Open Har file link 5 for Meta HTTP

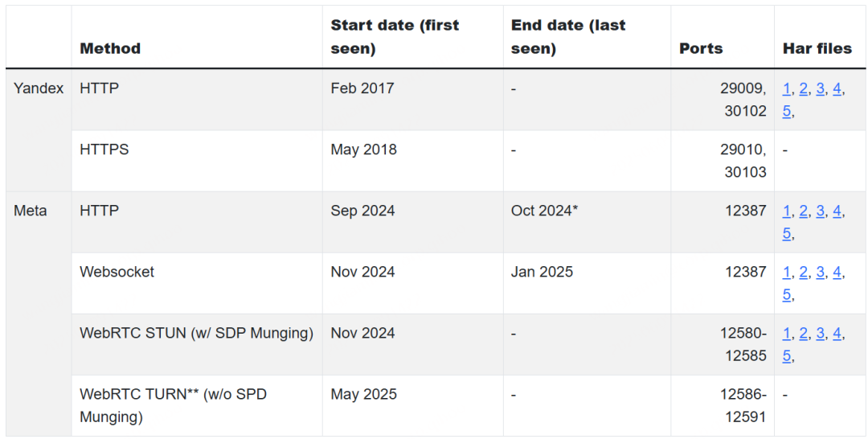point(787,234)
